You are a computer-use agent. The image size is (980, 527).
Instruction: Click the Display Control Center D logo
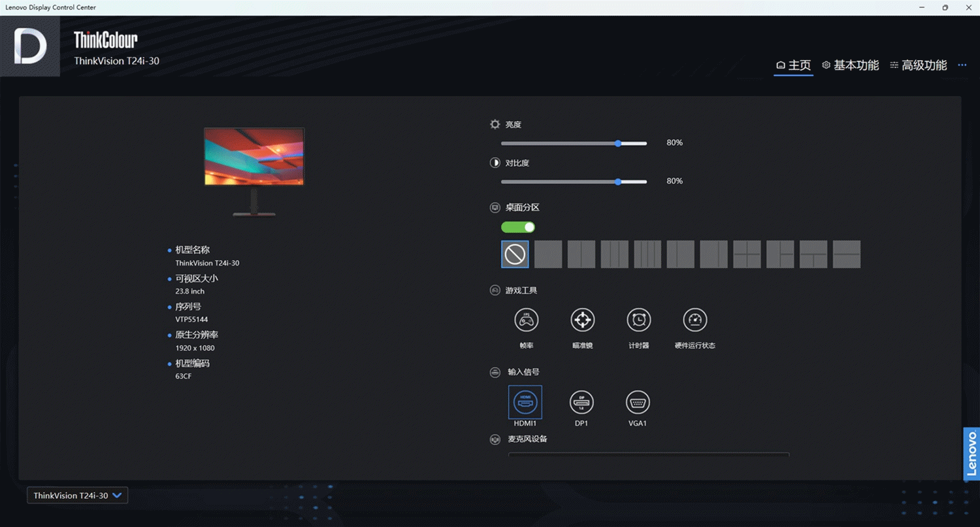(30, 46)
